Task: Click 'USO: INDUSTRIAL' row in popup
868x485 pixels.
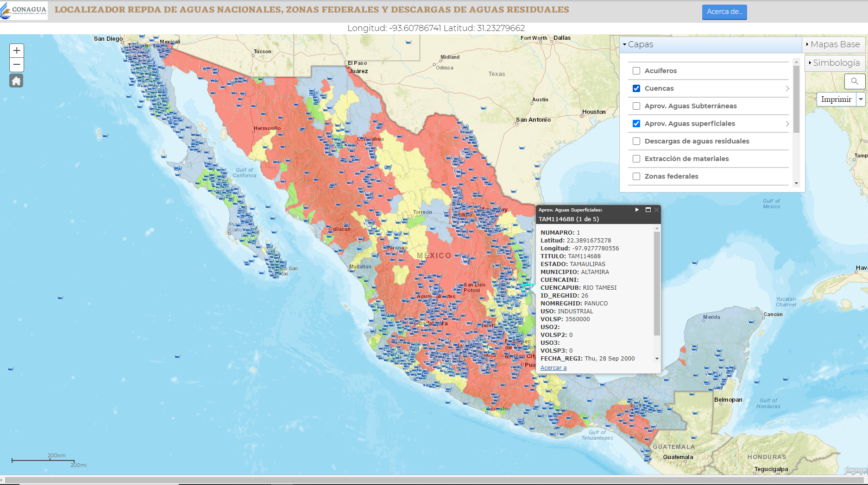Action: [x=567, y=311]
